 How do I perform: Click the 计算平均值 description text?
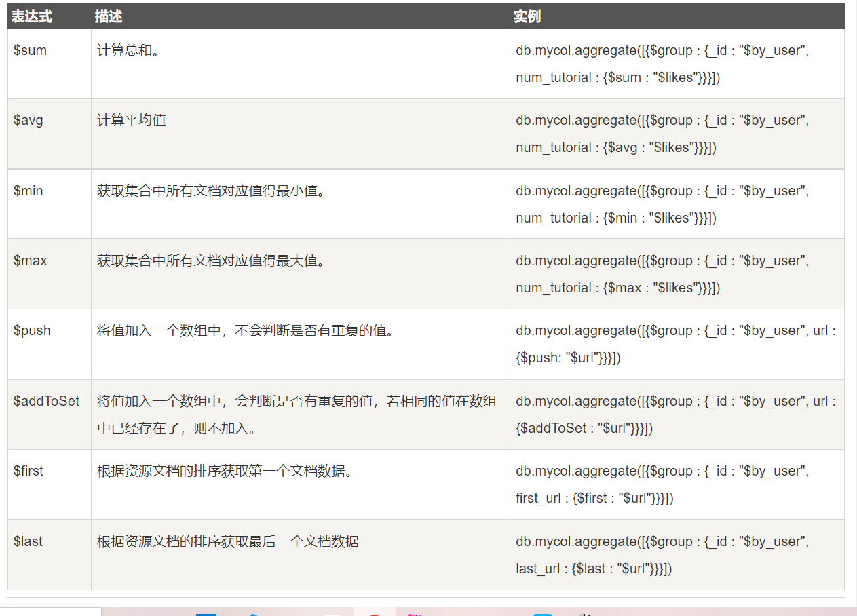click(132, 121)
